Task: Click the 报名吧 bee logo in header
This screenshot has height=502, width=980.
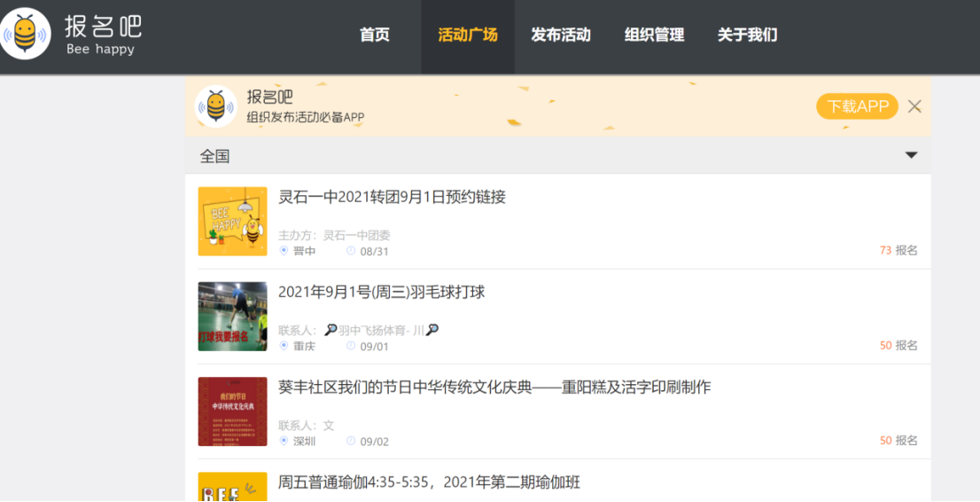Action: (26, 33)
